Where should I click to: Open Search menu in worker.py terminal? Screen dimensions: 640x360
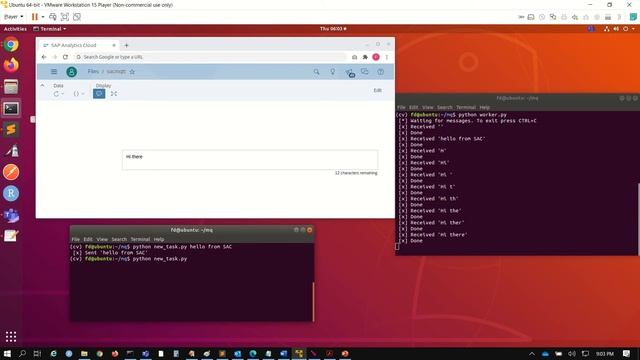point(444,107)
